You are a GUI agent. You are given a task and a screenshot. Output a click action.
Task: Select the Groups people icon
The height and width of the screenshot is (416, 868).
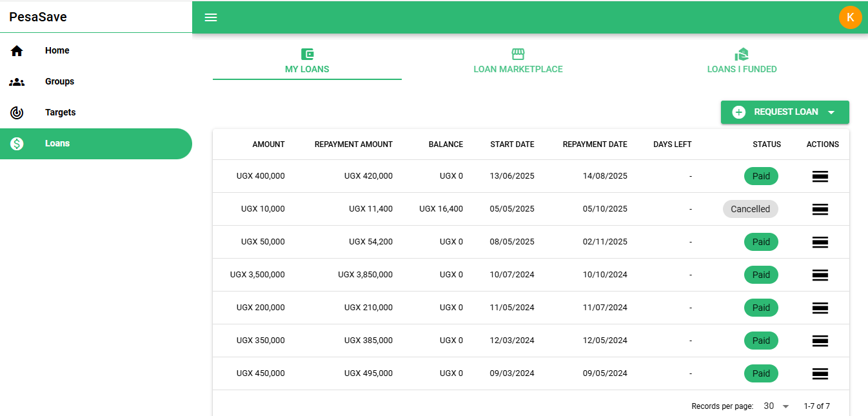pos(17,82)
